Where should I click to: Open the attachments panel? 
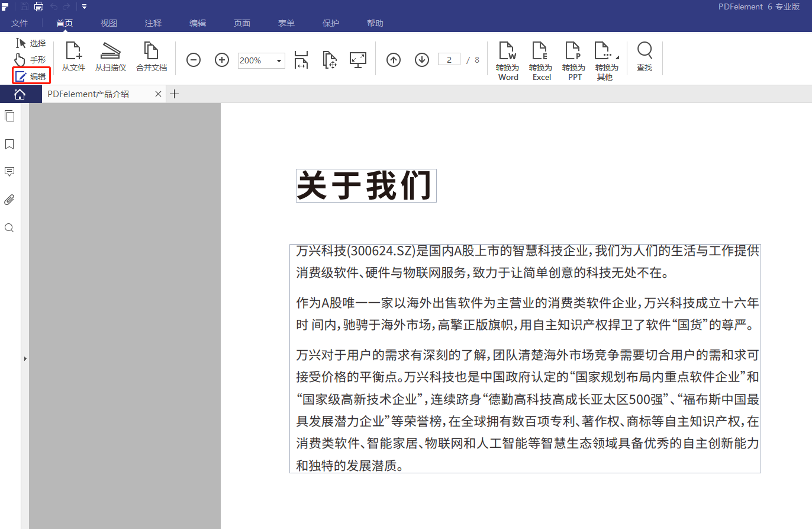click(9, 199)
